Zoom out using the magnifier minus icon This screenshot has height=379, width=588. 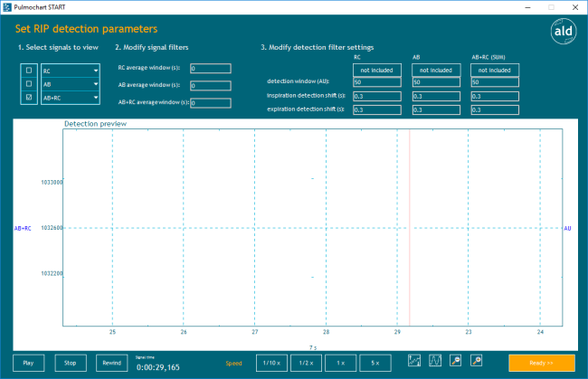tap(455, 360)
